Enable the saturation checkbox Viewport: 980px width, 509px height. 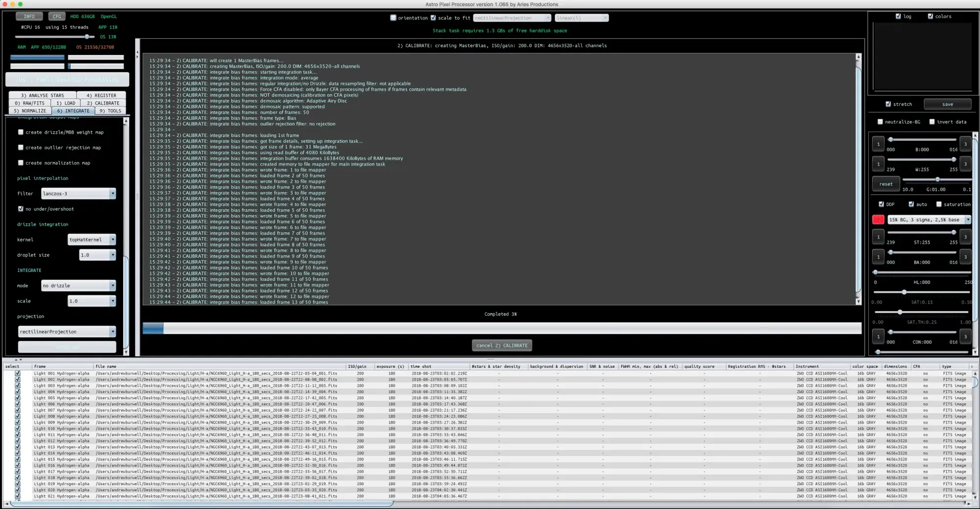pos(939,204)
